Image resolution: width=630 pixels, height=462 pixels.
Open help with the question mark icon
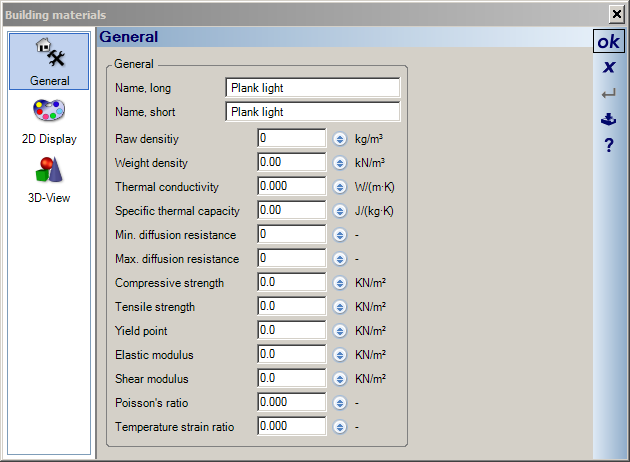pos(608,146)
